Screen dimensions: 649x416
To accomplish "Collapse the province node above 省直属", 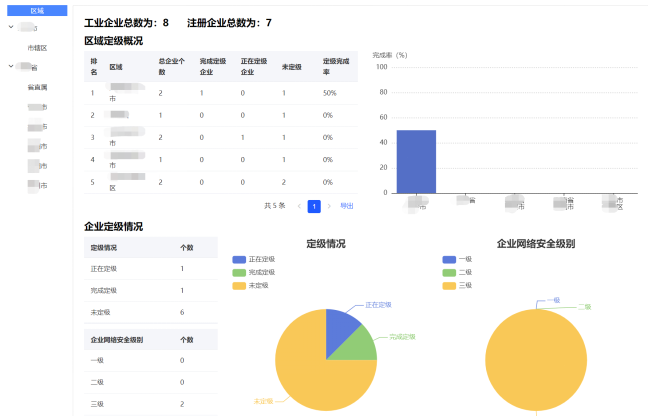I will 10,67.
